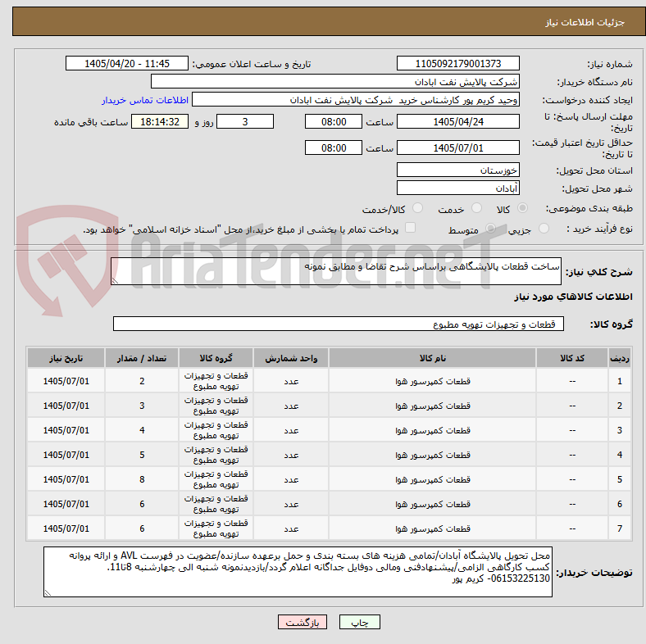The height and width of the screenshot is (644, 646).
Task: Click the چاپ (print) button
Action: click(359, 622)
